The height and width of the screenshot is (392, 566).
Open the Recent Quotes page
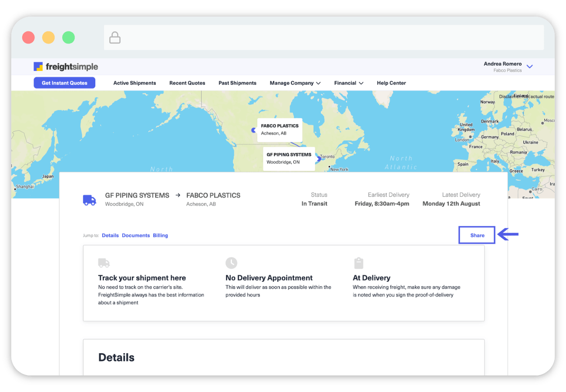tap(187, 83)
